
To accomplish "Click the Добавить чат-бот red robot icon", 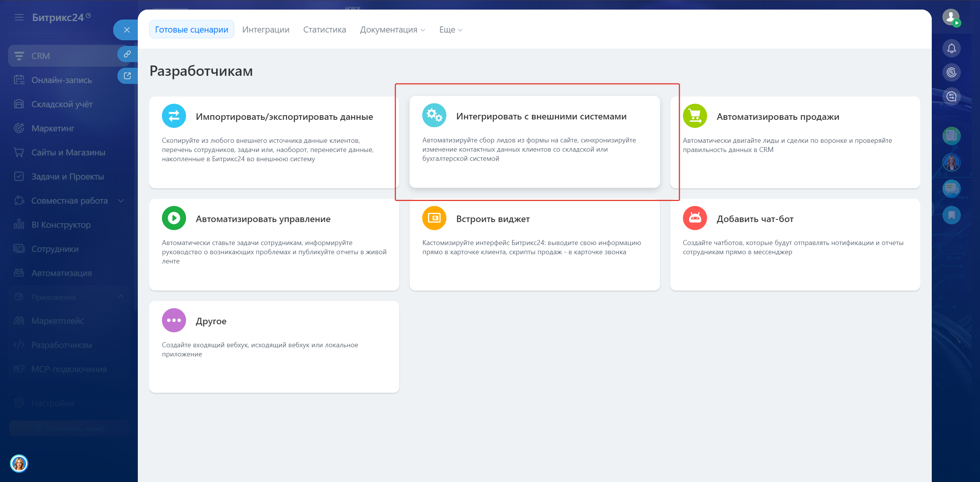I will (x=695, y=218).
